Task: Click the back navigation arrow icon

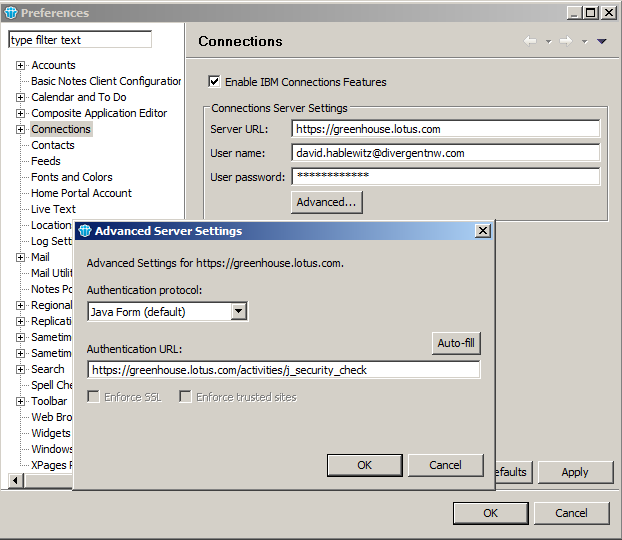Action: (530, 41)
